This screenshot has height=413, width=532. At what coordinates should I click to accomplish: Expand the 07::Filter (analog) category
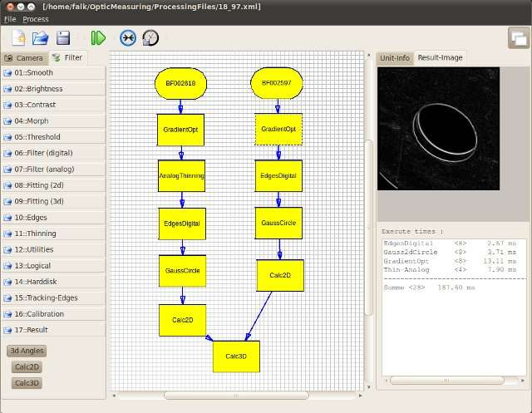click(53, 170)
